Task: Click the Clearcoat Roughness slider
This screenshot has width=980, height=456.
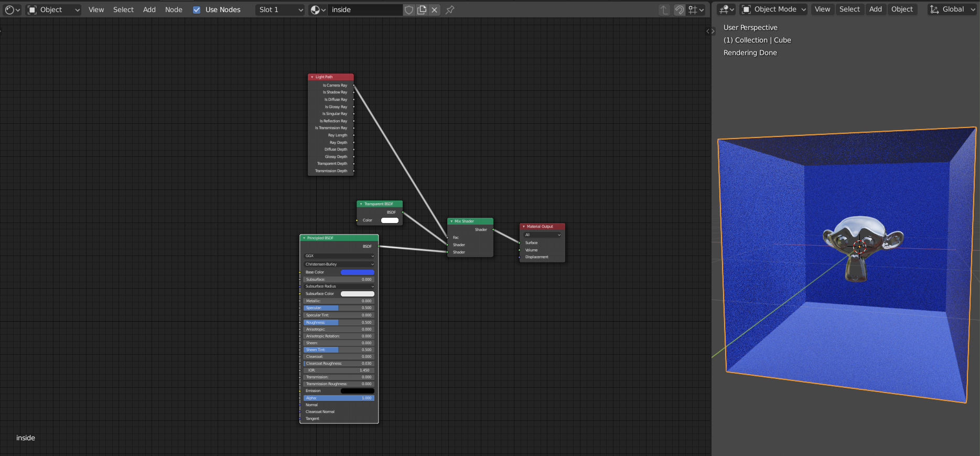Action: (339, 364)
